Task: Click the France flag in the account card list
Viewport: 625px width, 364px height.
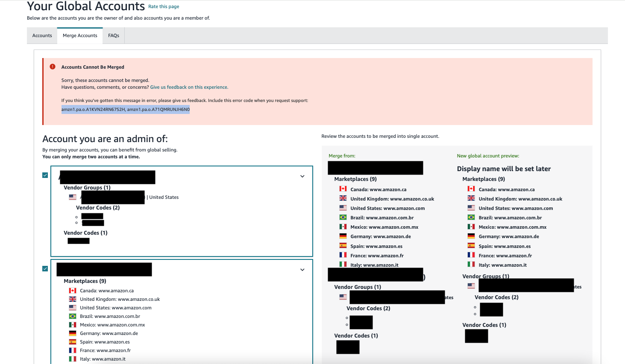Action: (73, 350)
